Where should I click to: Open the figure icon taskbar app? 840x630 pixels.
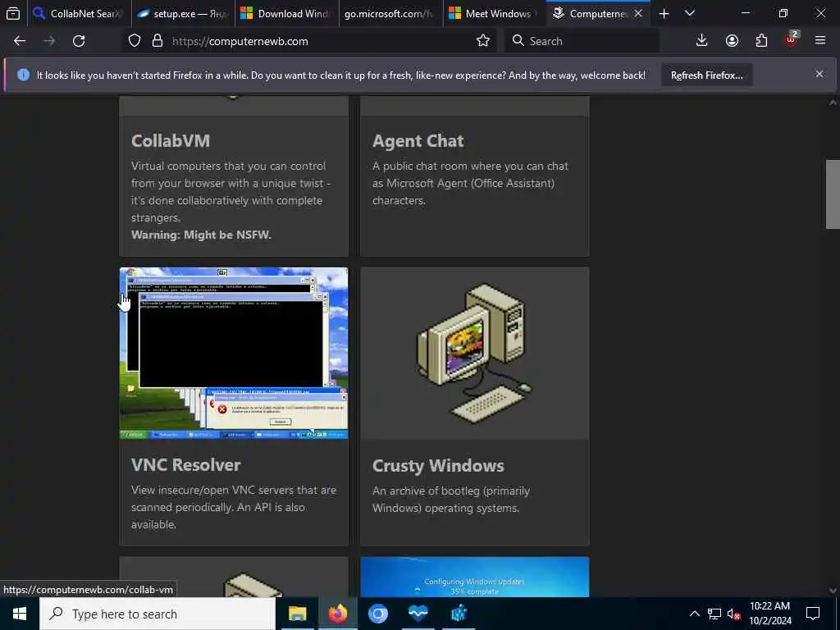click(459, 614)
